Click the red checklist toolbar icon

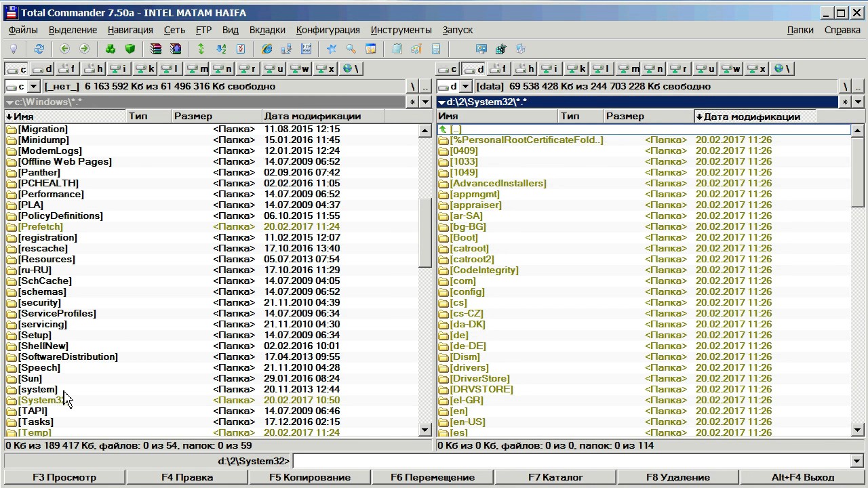click(241, 49)
